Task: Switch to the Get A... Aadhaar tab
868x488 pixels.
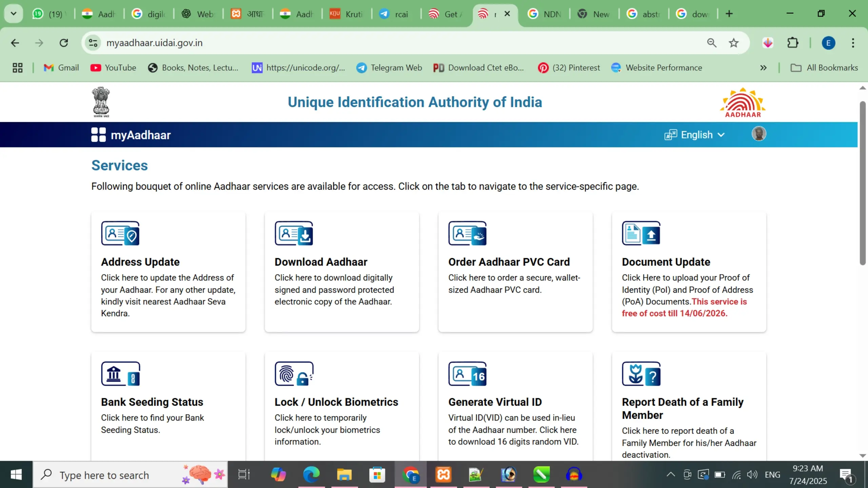Action: click(446, 14)
